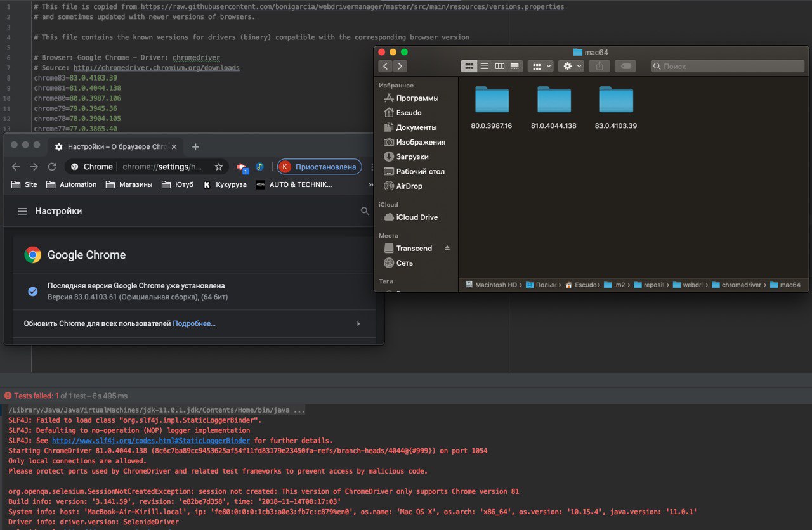Go forward in Finder window

pos(400,66)
